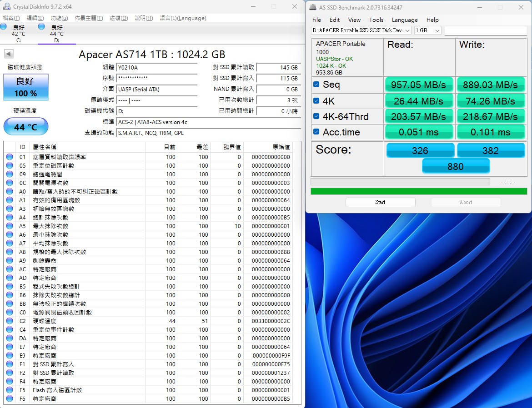The height and width of the screenshot is (408, 532).
Task: Click the Abort button
Action: [466, 202]
